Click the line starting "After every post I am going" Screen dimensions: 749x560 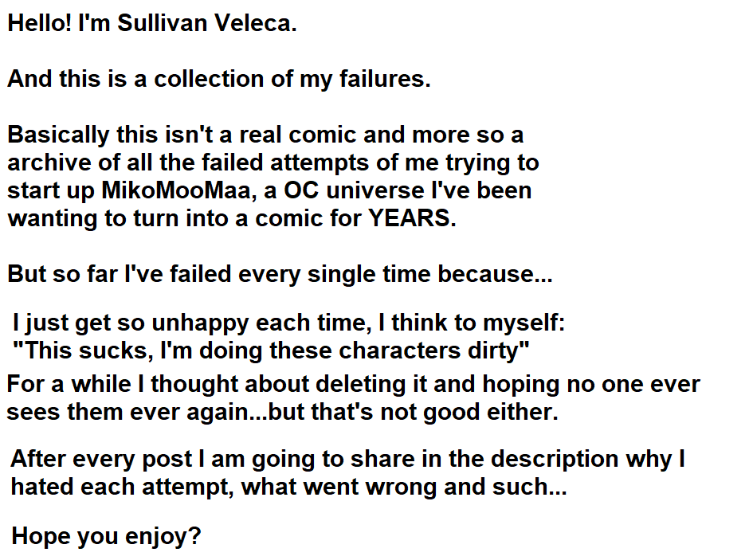348,459
